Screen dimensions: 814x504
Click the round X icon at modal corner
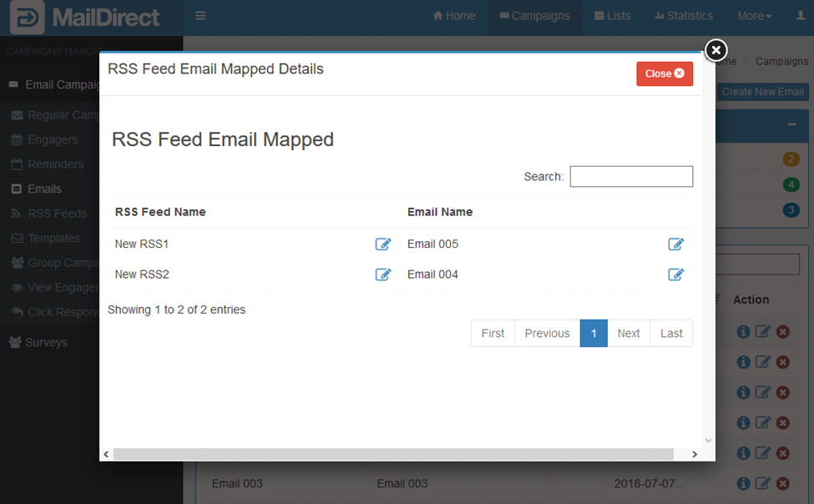(x=715, y=51)
